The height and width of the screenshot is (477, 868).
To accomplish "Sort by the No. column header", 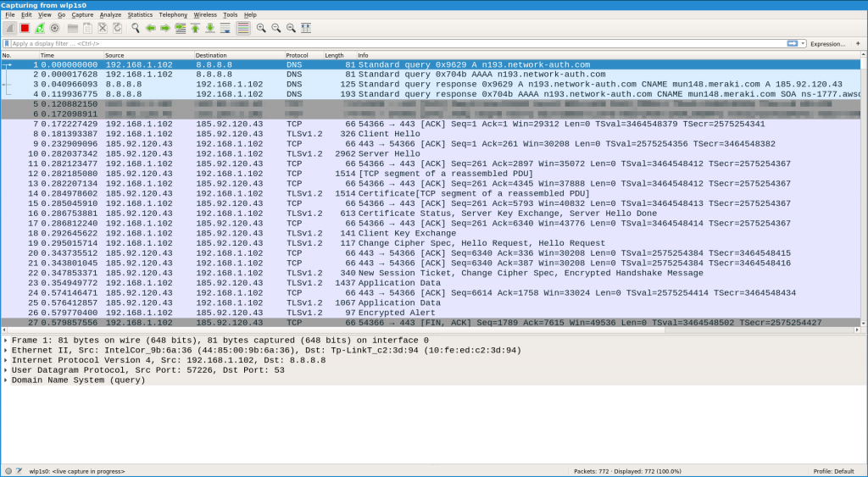I will click(19, 55).
